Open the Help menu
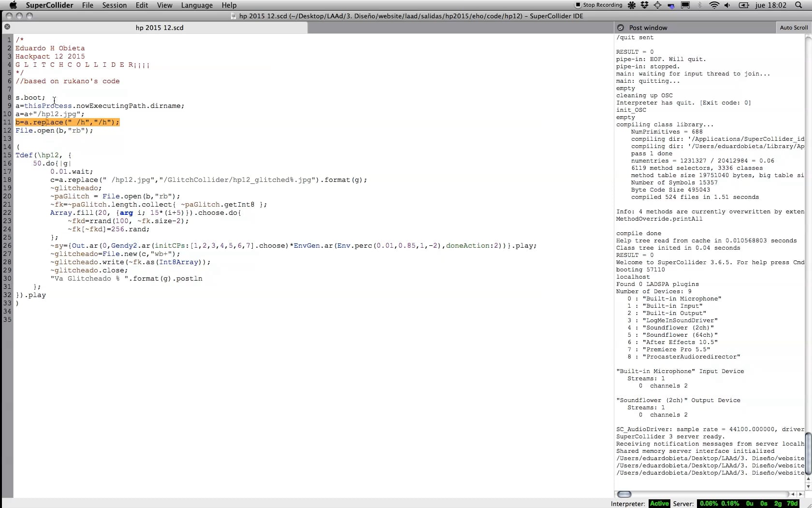Viewport: 812px width, 508px height. [229, 5]
